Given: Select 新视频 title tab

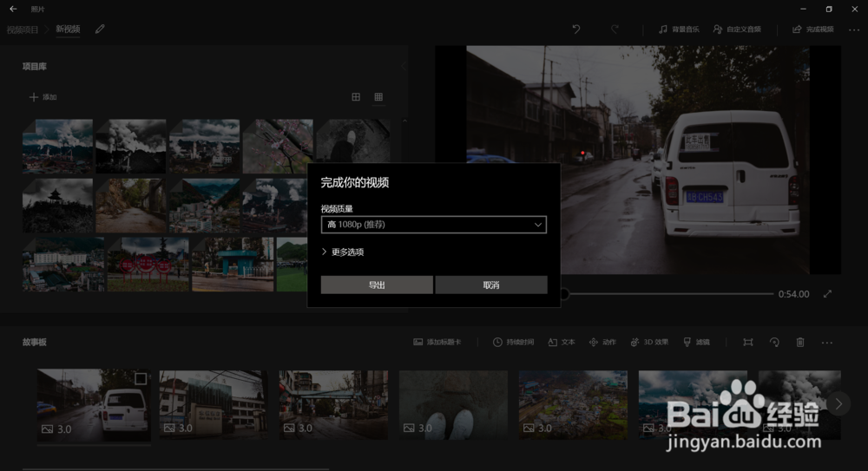Looking at the screenshot, I should coord(68,29).
